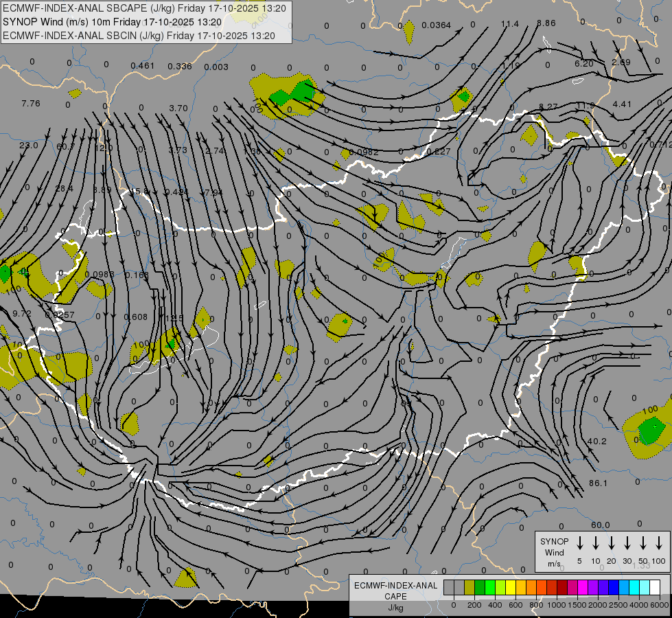This screenshot has width=672, height=618.
Task: Click the map value '23.0'
Action: pos(29,146)
